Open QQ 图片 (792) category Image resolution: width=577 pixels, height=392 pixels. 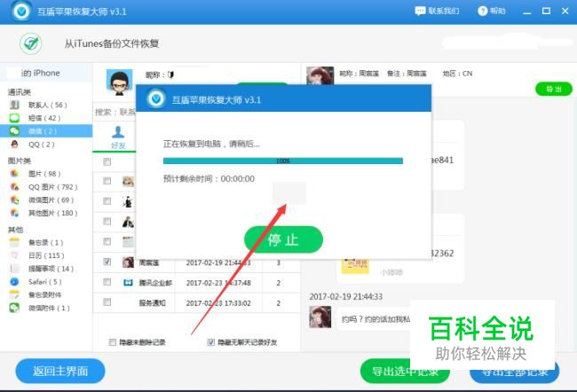pos(46,187)
